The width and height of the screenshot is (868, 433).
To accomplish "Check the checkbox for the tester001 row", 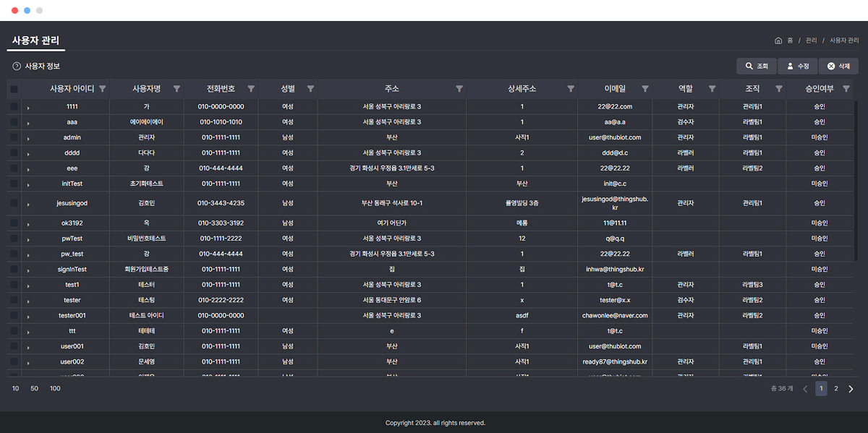I will 12,315.
